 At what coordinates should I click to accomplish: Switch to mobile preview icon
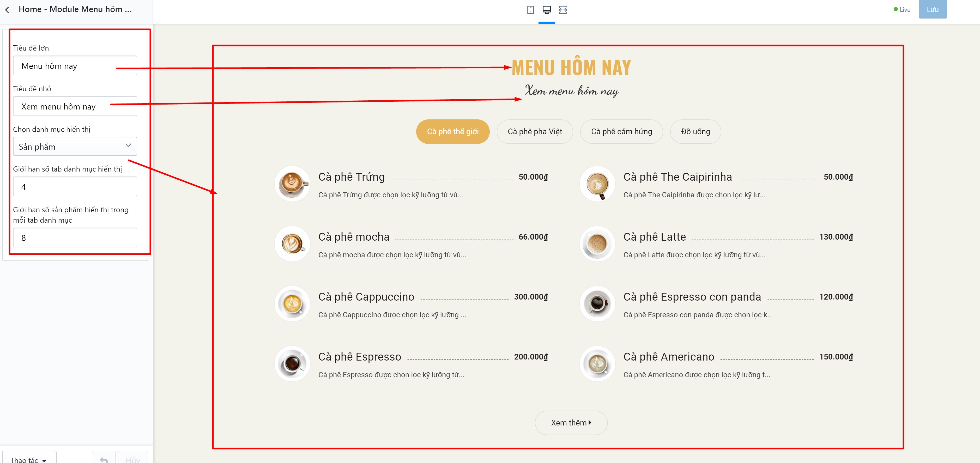pyautogui.click(x=530, y=10)
